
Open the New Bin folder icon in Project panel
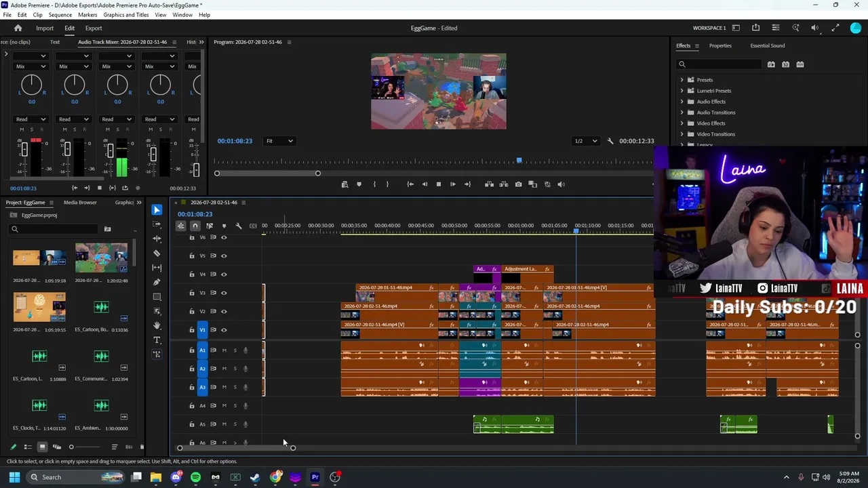pyautogui.click(x=107, y=229)
